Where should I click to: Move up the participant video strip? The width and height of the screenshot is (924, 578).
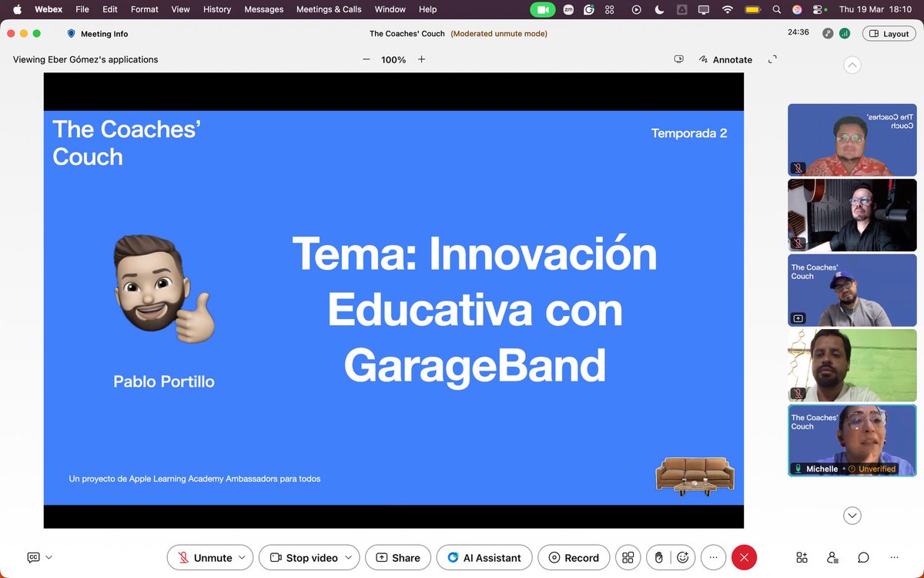click(852, 66)
